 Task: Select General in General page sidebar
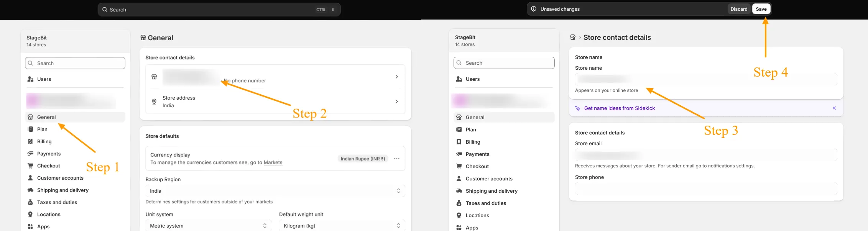75,117
